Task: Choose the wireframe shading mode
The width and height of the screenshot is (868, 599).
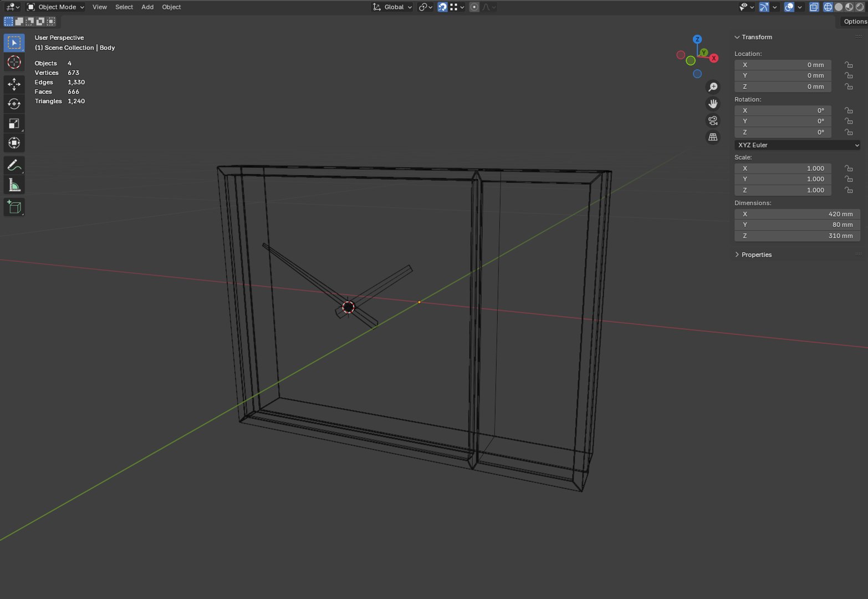Action: click(828, 7)
